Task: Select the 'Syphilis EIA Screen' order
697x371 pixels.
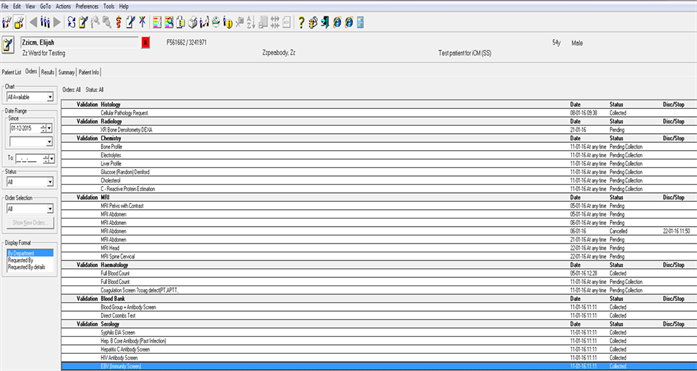Action: 379,332
